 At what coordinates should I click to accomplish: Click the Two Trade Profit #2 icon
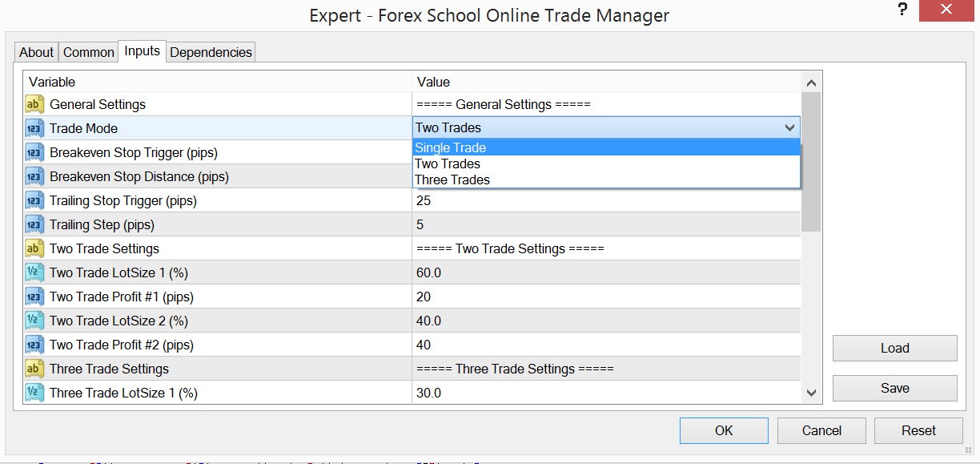[34, 345]
